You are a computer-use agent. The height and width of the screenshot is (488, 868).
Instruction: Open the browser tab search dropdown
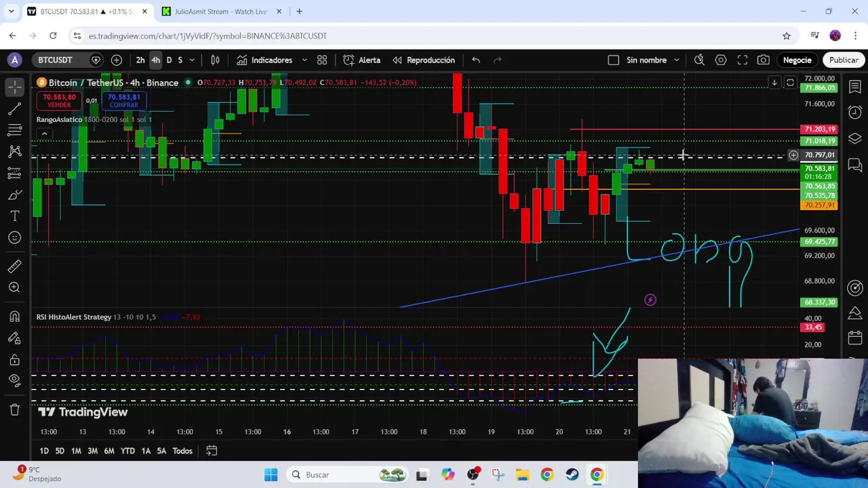pyautogui.click(x=11, y=12)
